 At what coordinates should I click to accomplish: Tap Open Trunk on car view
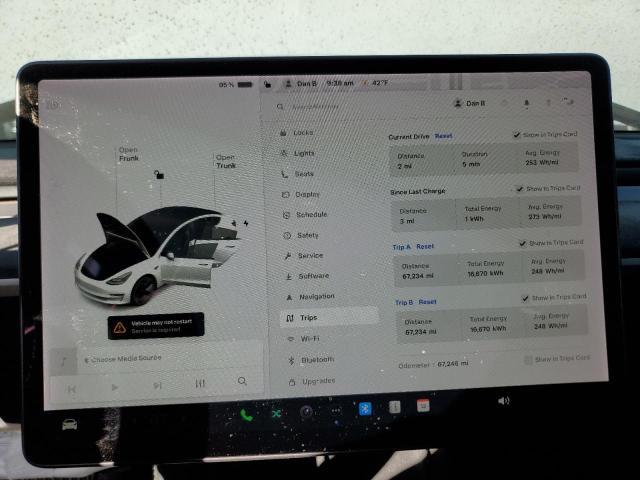click(x=226, y=161)
